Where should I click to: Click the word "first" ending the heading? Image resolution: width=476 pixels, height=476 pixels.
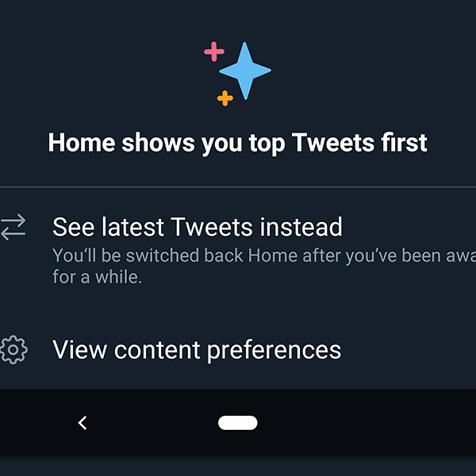(404, 143)
